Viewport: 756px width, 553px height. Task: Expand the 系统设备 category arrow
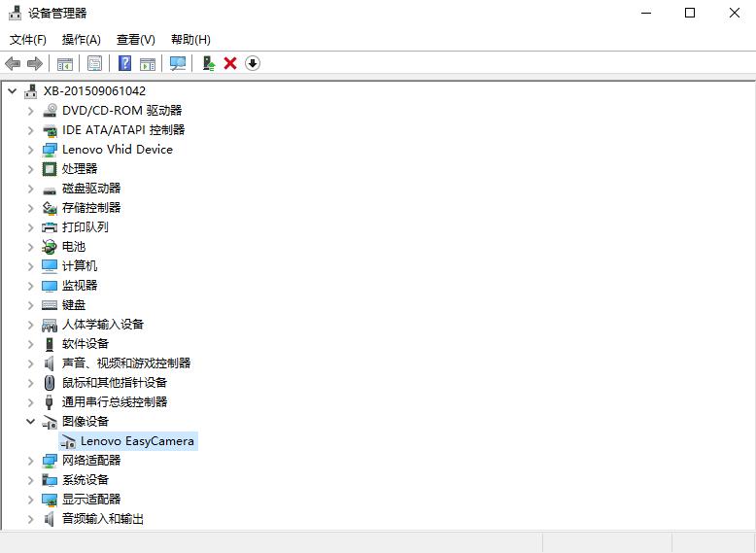click(x=31, y=480)
